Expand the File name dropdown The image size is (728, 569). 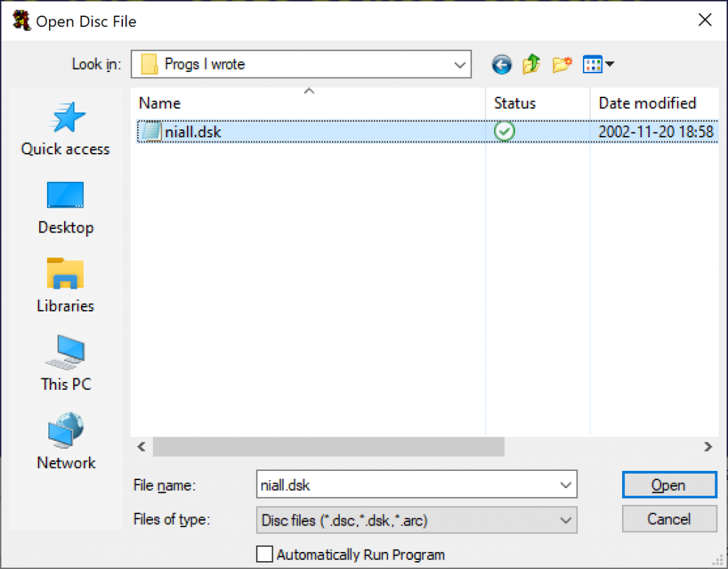click(566, 485)
